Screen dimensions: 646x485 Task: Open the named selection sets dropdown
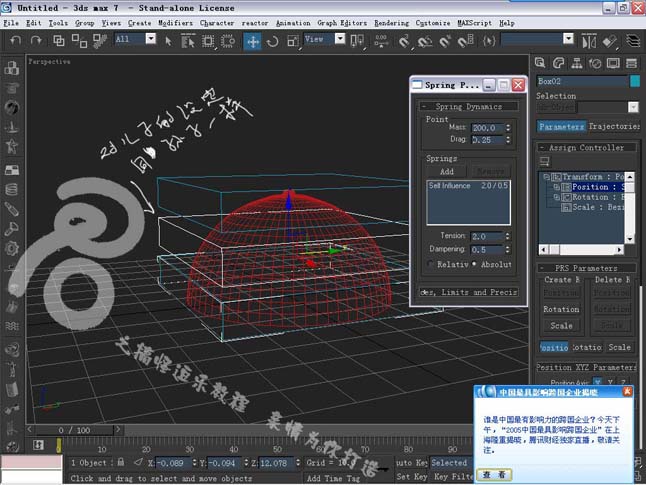pyautogui.click(x=568, y=39)
